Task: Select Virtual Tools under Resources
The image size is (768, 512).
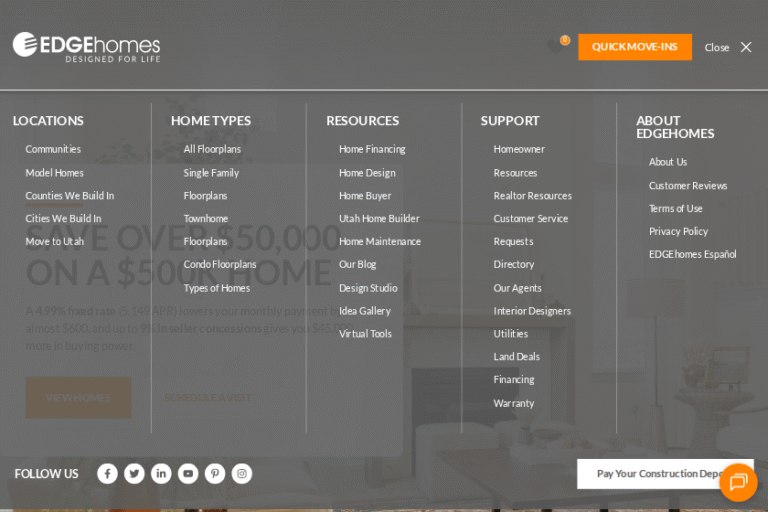Action: pyautogui.click(x=365, y=334)
